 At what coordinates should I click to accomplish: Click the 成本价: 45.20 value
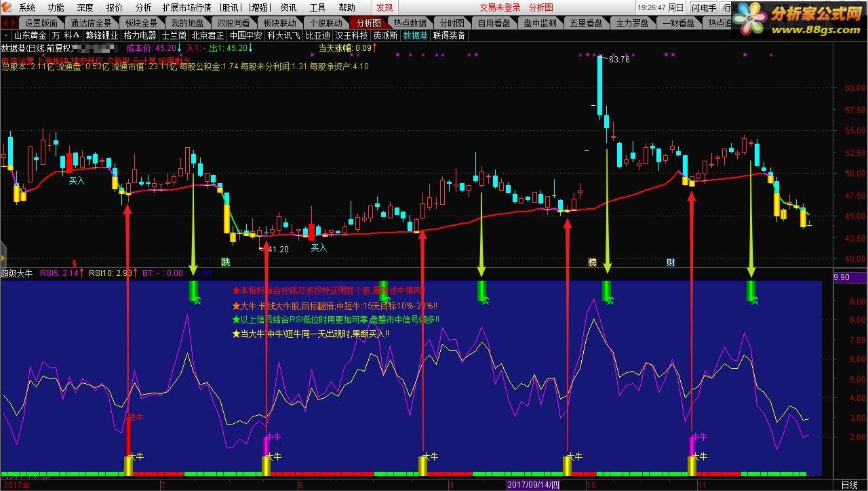152,48
